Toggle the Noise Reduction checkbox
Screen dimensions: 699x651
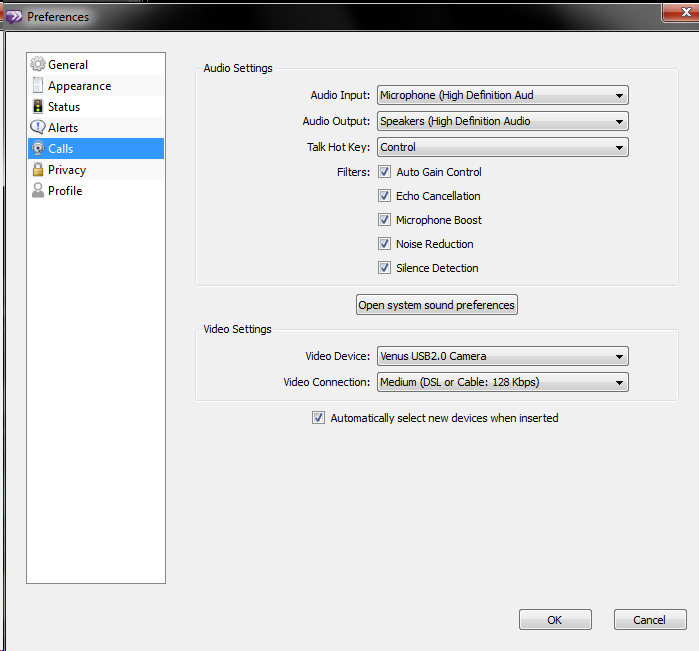(385, 244)
